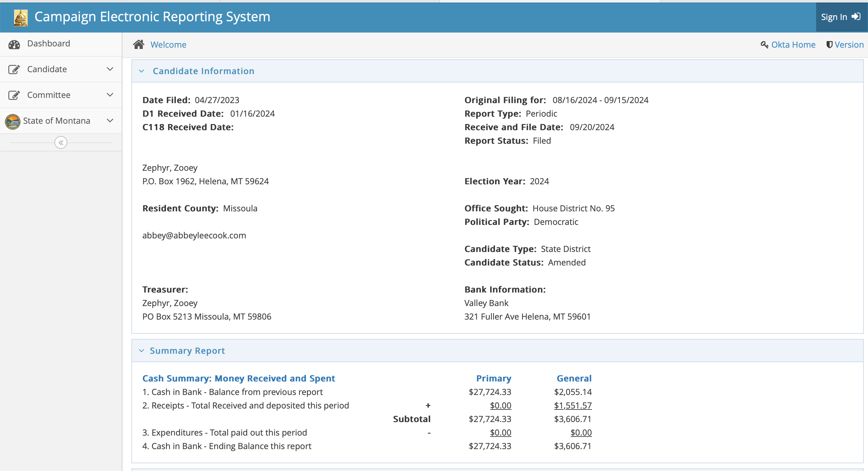Click the Dashboard gauge icon

click(14, 44)
